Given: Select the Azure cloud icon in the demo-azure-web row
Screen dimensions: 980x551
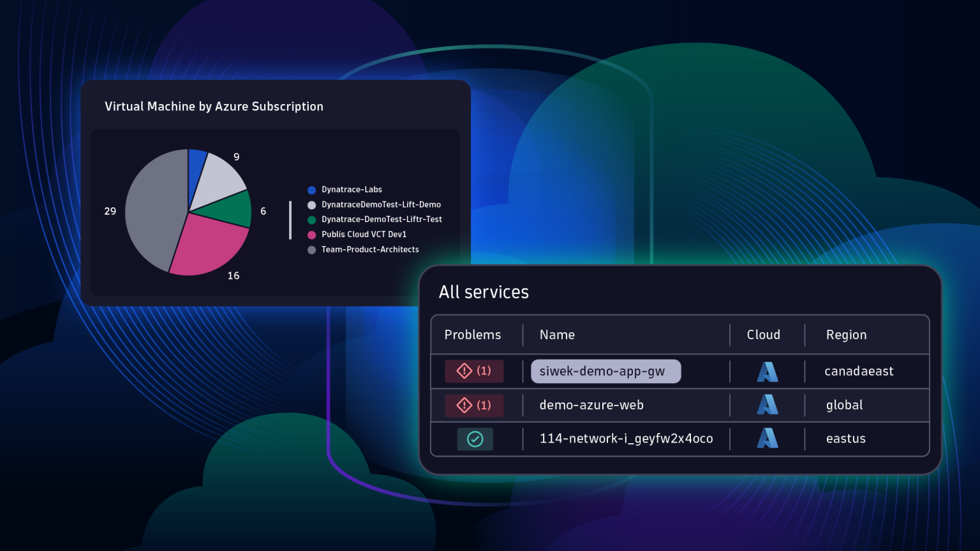Looking at the screenshot, I should point(768,405).
